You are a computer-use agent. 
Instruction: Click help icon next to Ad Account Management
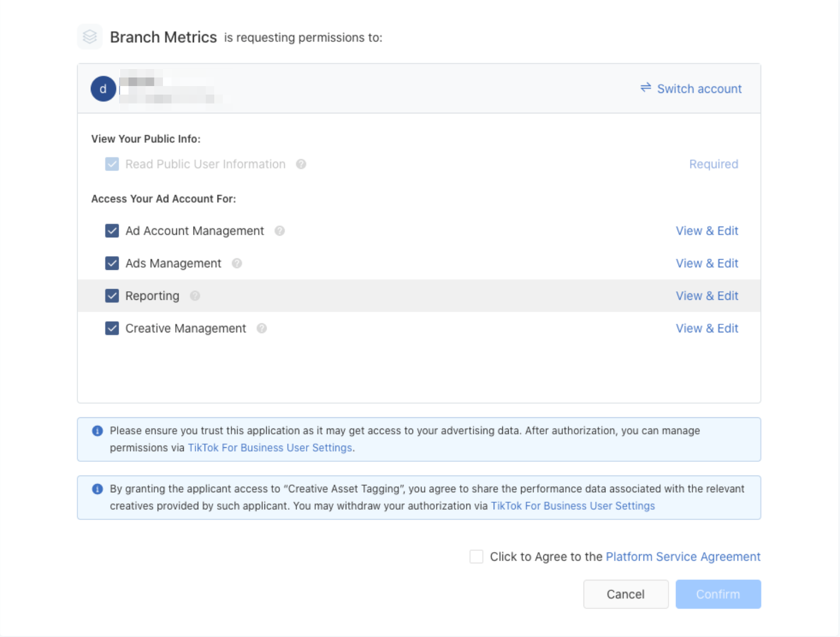279,231
